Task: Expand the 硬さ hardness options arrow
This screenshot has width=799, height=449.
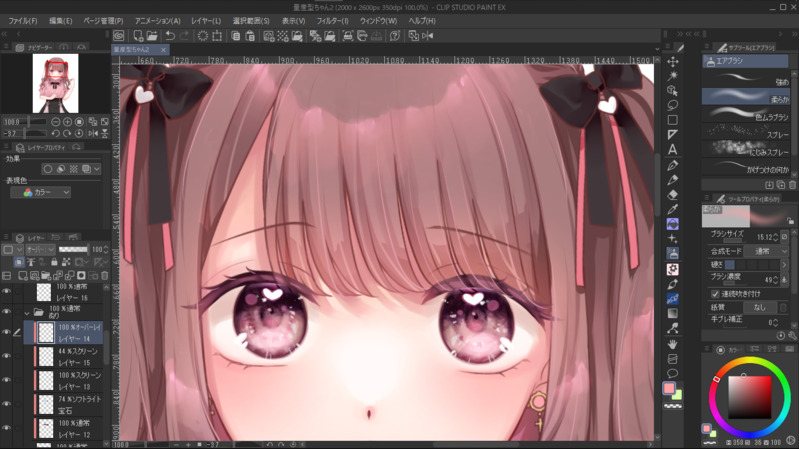Action: 785,265
